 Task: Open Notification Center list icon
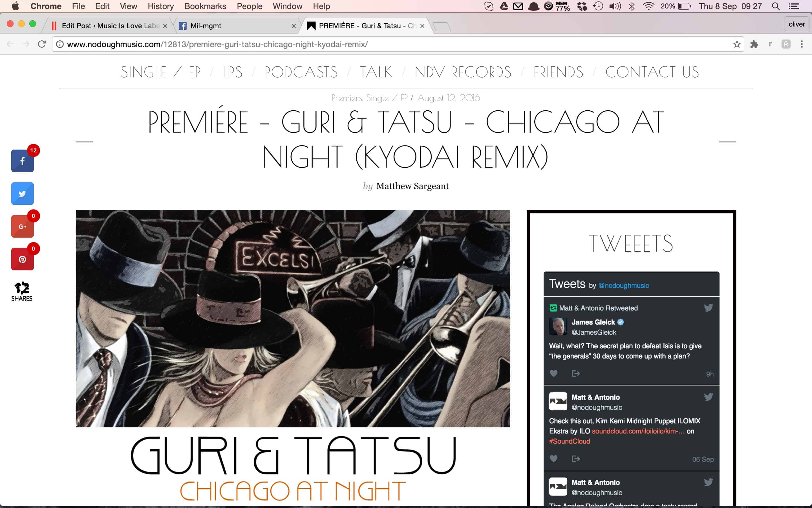(794, 6)
